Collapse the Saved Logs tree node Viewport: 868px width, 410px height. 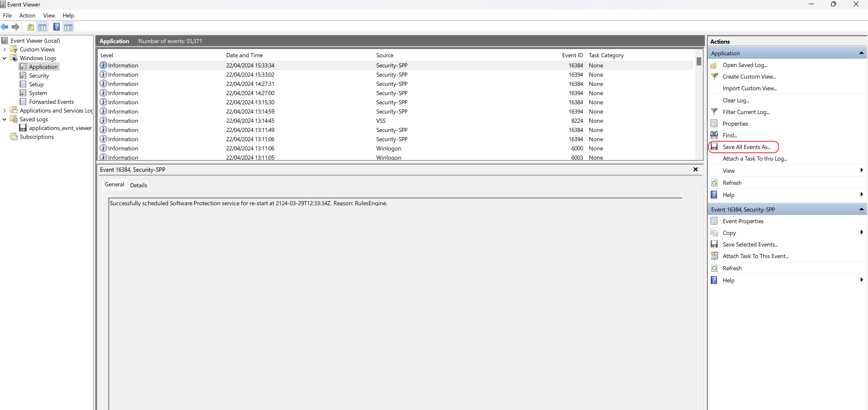(x=4, y=119)
